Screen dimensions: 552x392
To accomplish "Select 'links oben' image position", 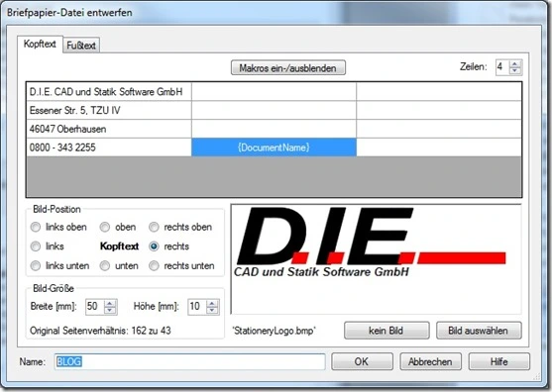I will (x=36, y=227).
